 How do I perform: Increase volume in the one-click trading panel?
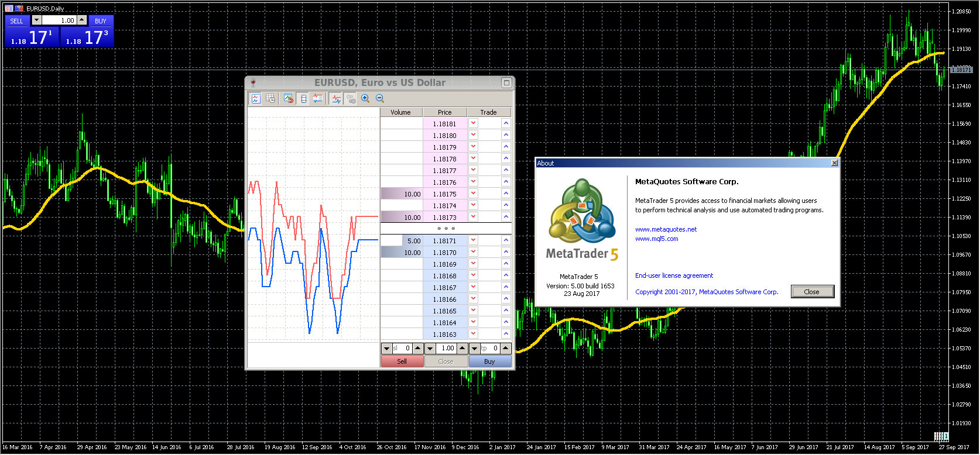pos(82,20)
